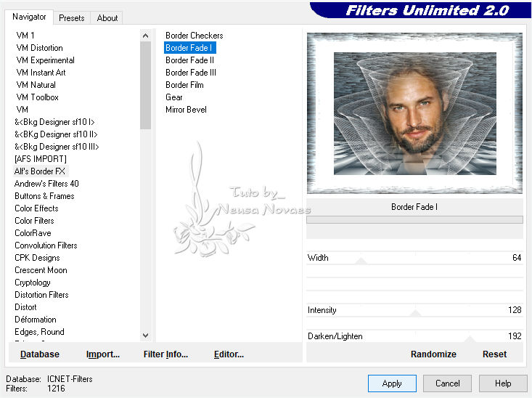Select Distortion Filters category
This screenshot has height=398, width=532.
pyautogui.click(x=41, y=295)
